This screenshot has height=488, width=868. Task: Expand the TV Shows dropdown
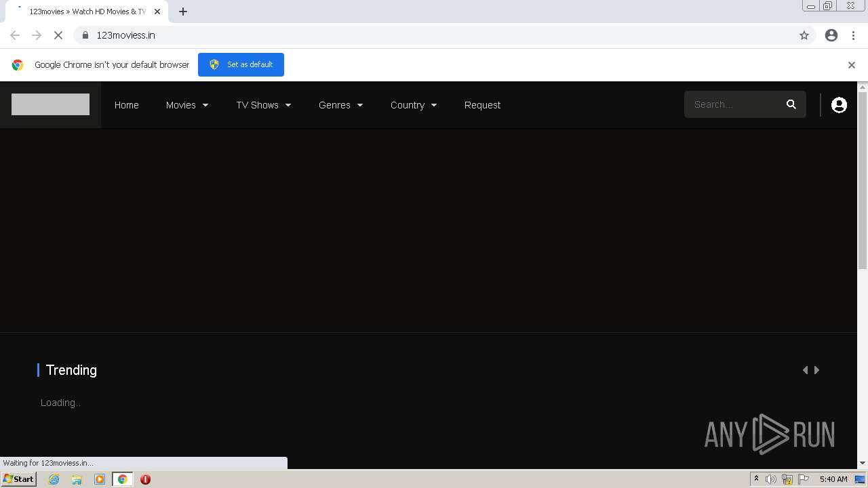(x=264, y=105)
